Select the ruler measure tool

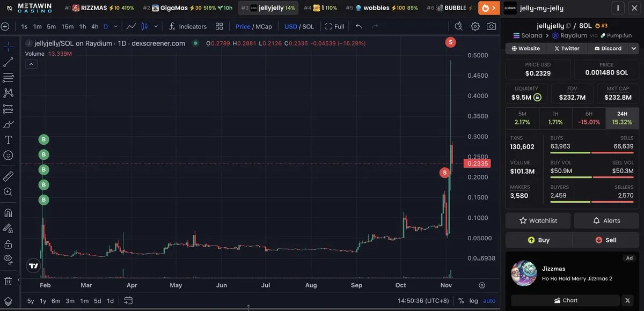(8, 176)
